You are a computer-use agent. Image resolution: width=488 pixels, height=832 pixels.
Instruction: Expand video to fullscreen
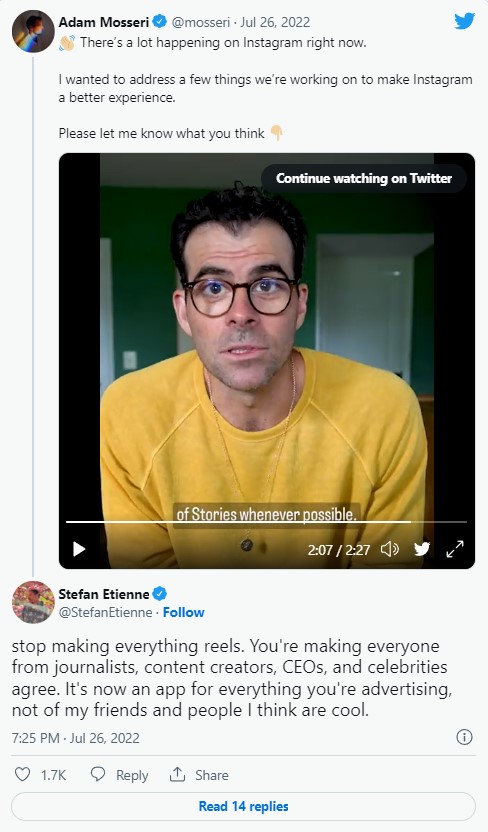point(455,549)
